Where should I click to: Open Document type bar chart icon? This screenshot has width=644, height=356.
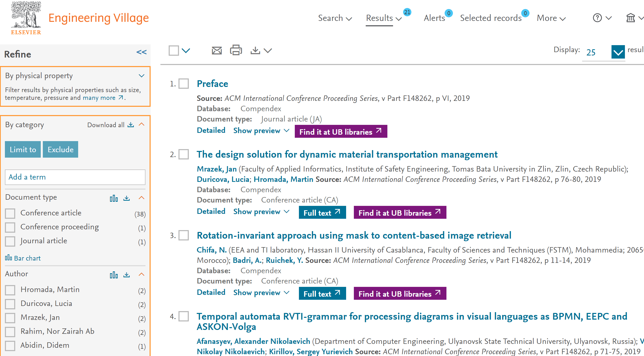(114, 198)
